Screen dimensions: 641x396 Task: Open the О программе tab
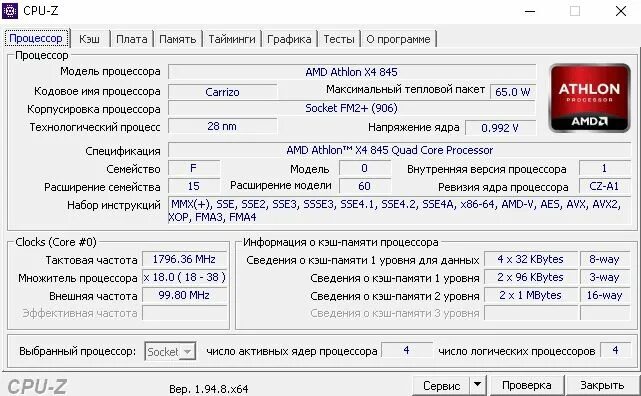click(398, 39)
